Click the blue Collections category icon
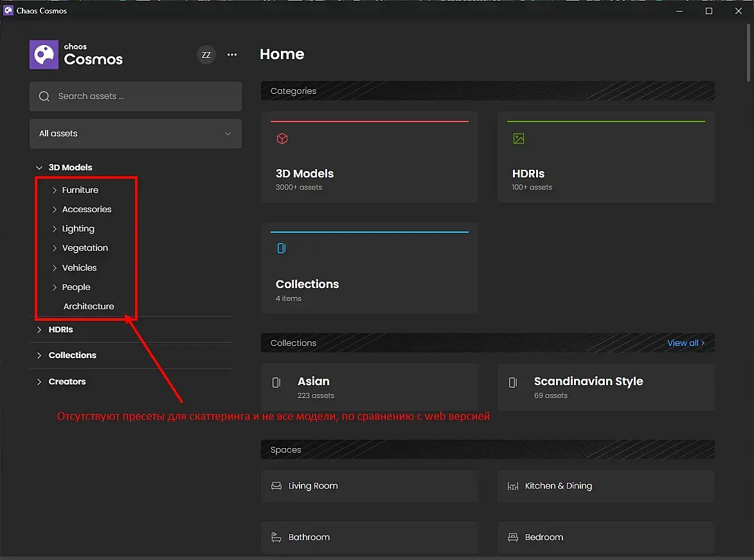This screenshot has height=560, width=754. (282, 248)
